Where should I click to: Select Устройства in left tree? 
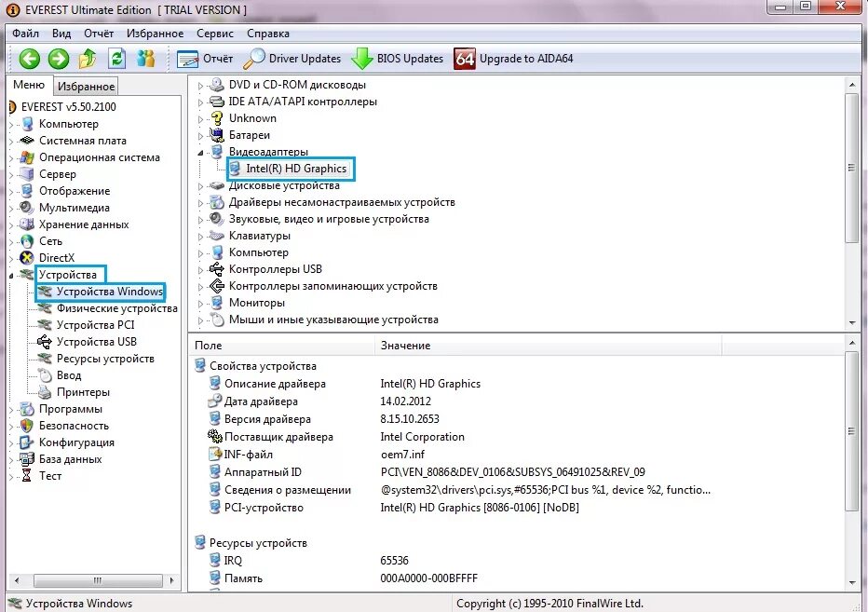(68, 275)
